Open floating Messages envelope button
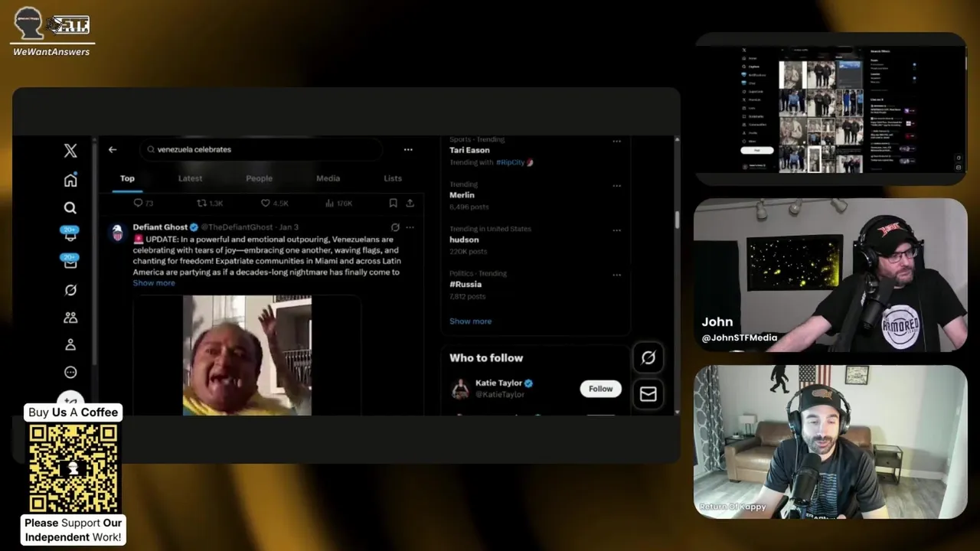 point(648,394)
